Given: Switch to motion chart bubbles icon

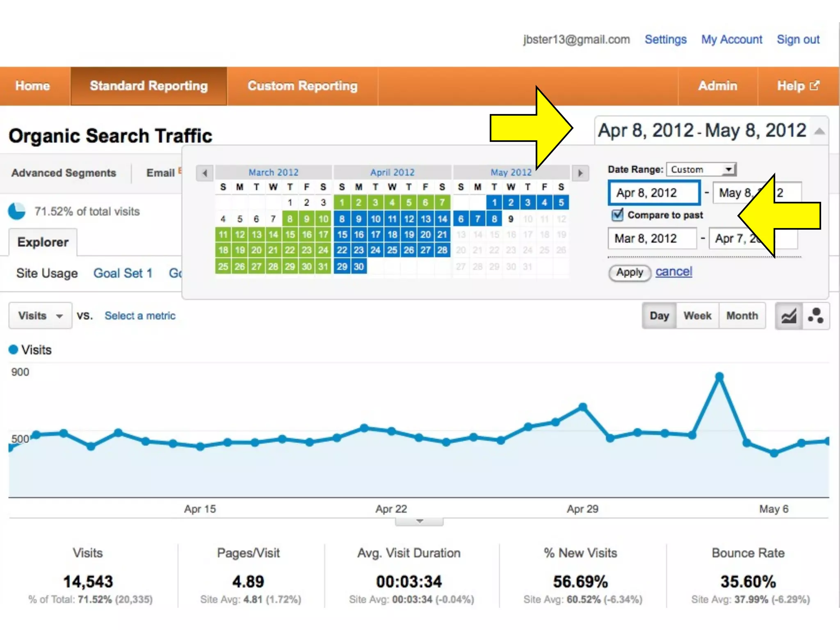Looking at the screenshot, I should [x=815, y=316].
